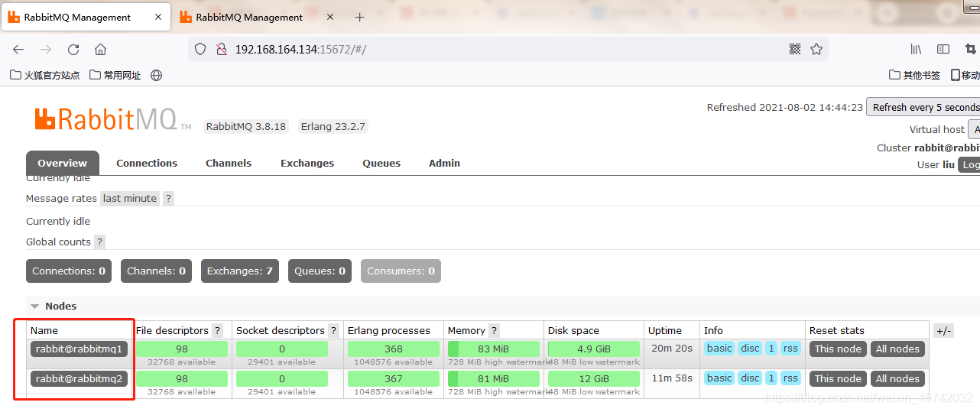Reload the page with refresh icon
Image resolution: width=980 pixels, height=412 pixels.
(73, 49)
